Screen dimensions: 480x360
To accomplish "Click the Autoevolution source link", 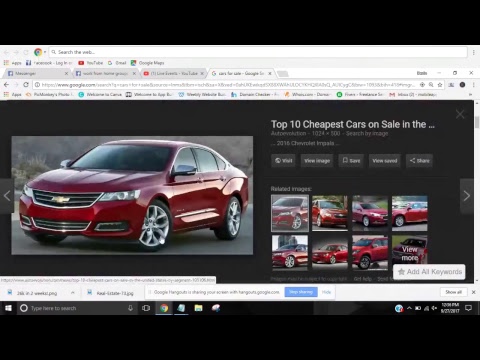I will pos(288,134).
